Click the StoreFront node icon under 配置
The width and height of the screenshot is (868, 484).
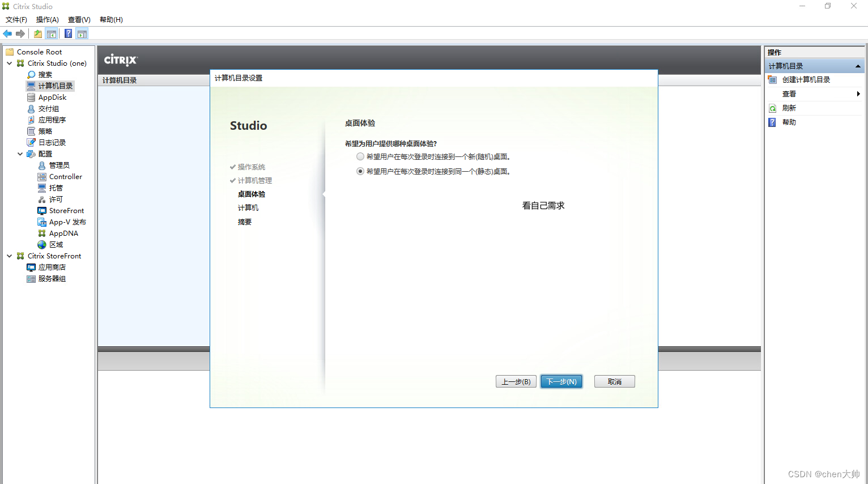click(42, 210)
